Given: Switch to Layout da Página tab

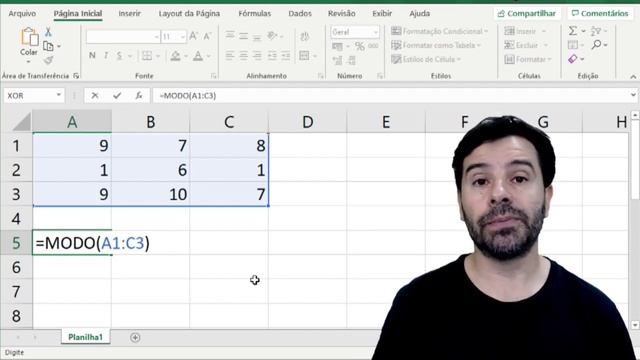Looking at the screenshot, I should 189,13.
